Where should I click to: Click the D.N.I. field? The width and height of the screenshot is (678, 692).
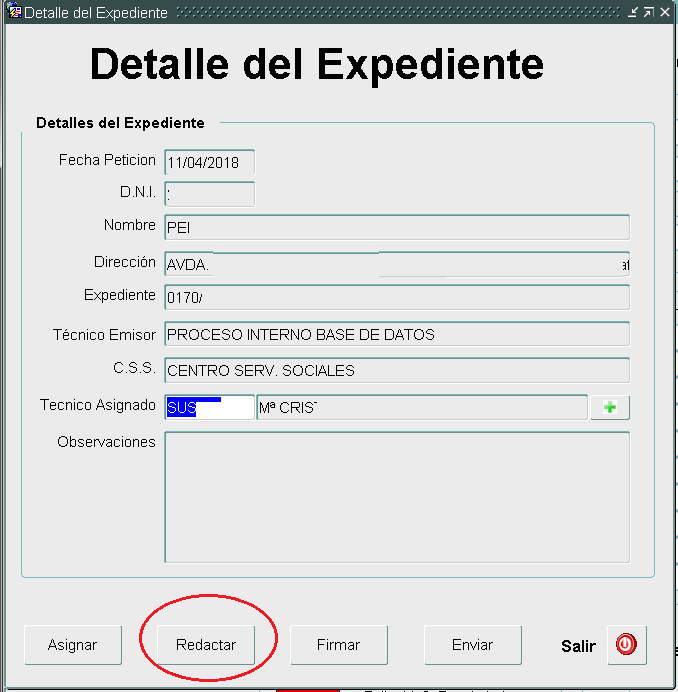coord(209,194)
